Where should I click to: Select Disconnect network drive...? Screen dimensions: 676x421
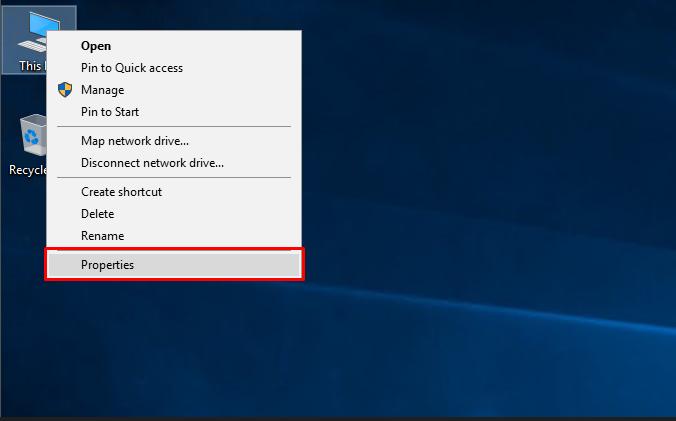(174, 163)
